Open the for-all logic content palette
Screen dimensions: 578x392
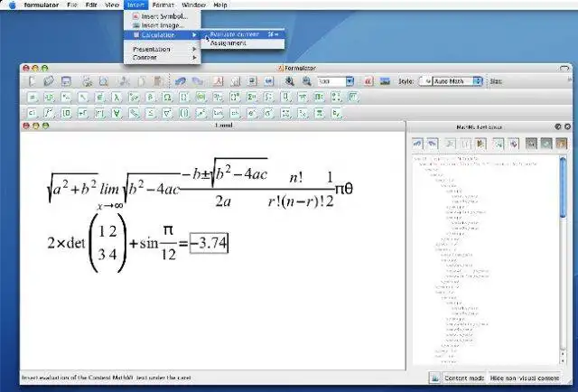coord(117,113)
